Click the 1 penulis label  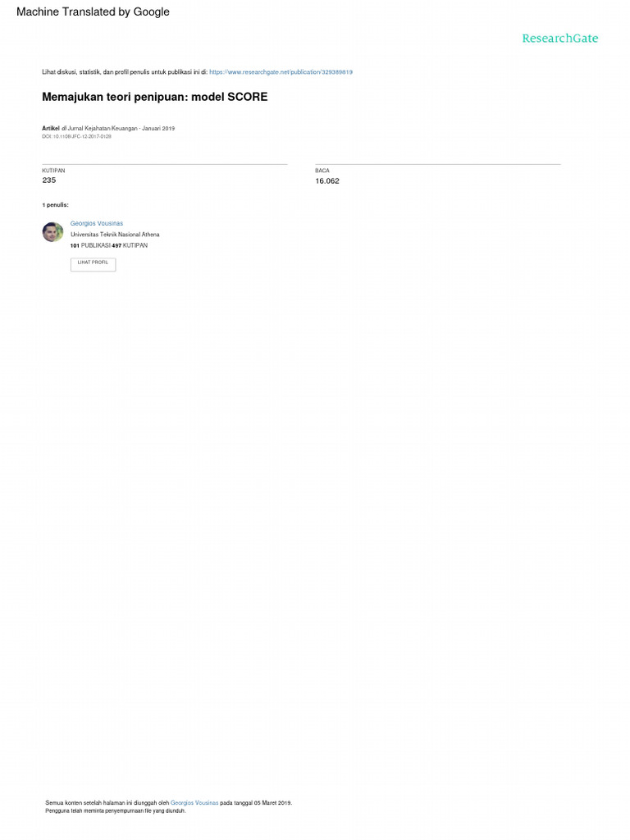click(55, 204)
